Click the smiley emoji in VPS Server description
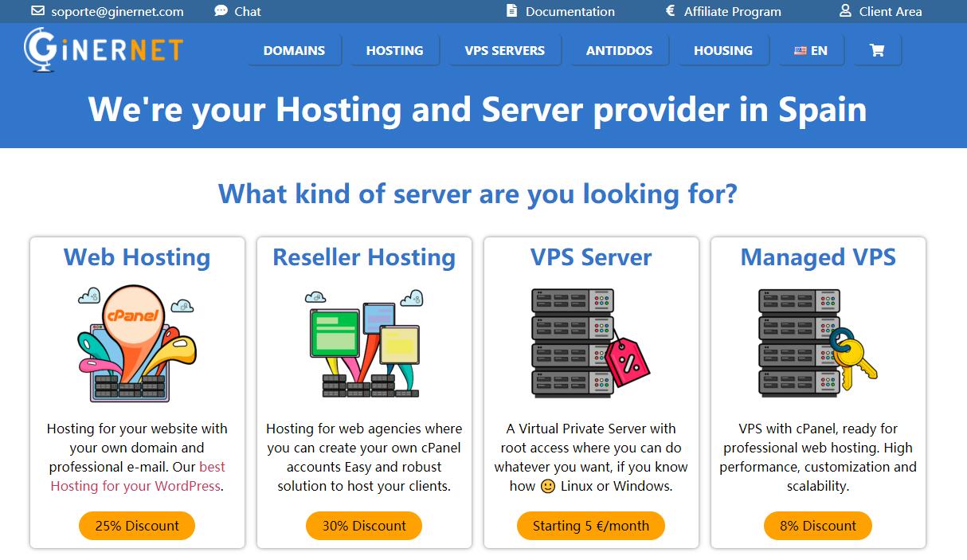 pyautogui.click(x=548, y=486)
